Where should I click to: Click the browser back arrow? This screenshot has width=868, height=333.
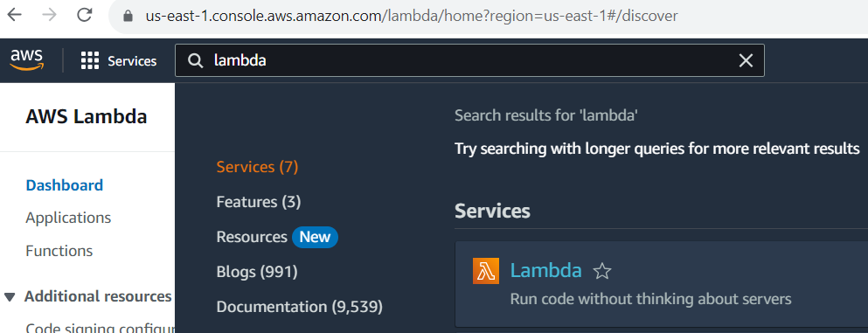click(x=14, y=15)
